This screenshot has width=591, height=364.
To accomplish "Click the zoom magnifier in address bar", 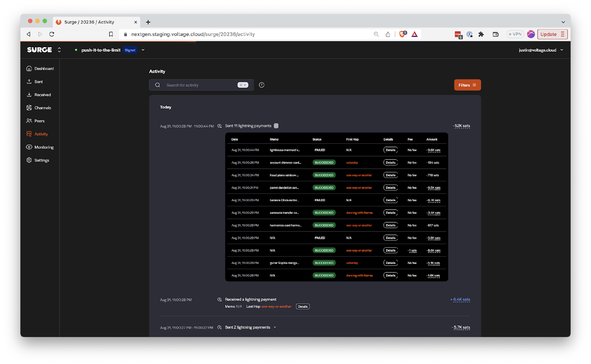I will (x=376, y=34).
